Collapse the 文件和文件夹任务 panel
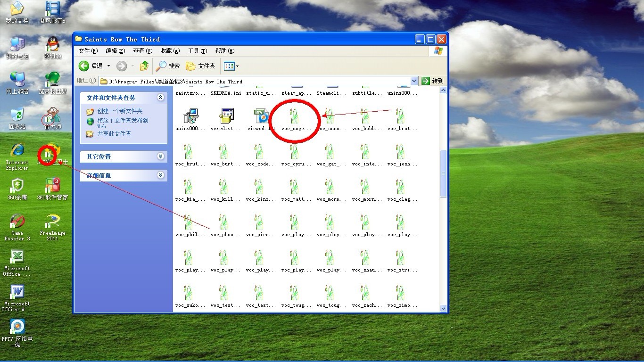644x362 pixels. [x=161, y=98]
